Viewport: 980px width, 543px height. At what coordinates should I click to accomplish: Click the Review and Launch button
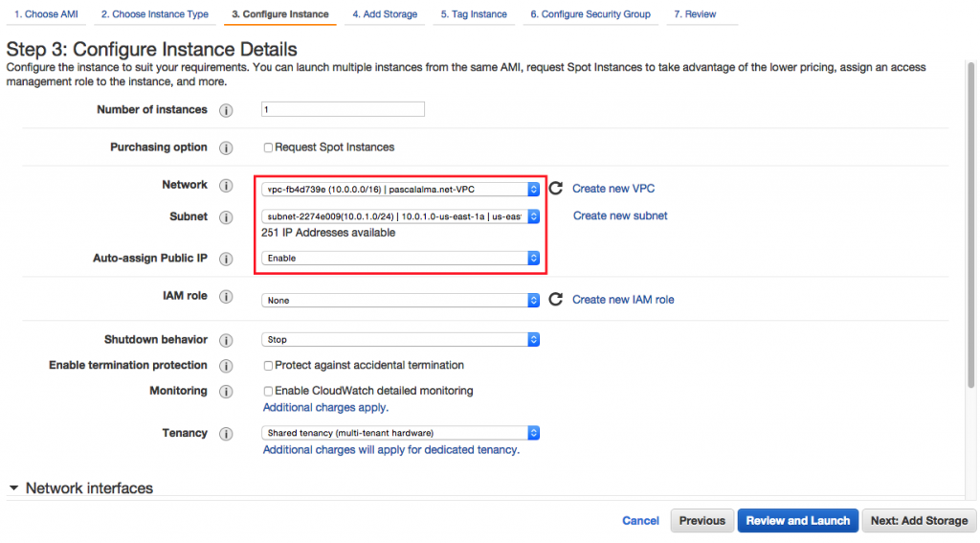click(x=797, y=521)
